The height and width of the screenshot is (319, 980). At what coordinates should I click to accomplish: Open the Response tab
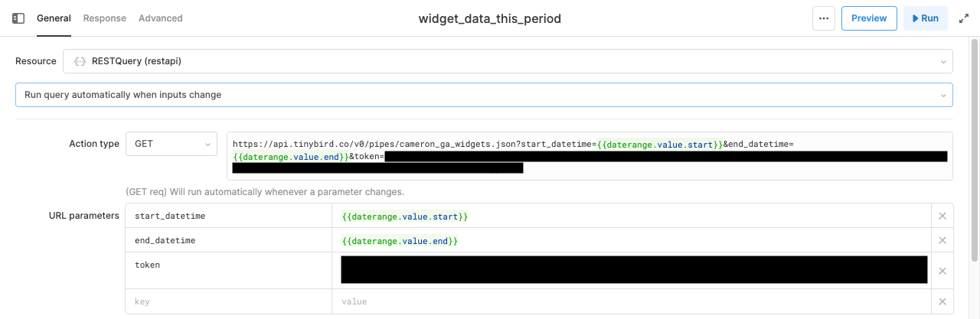[105, 18]
